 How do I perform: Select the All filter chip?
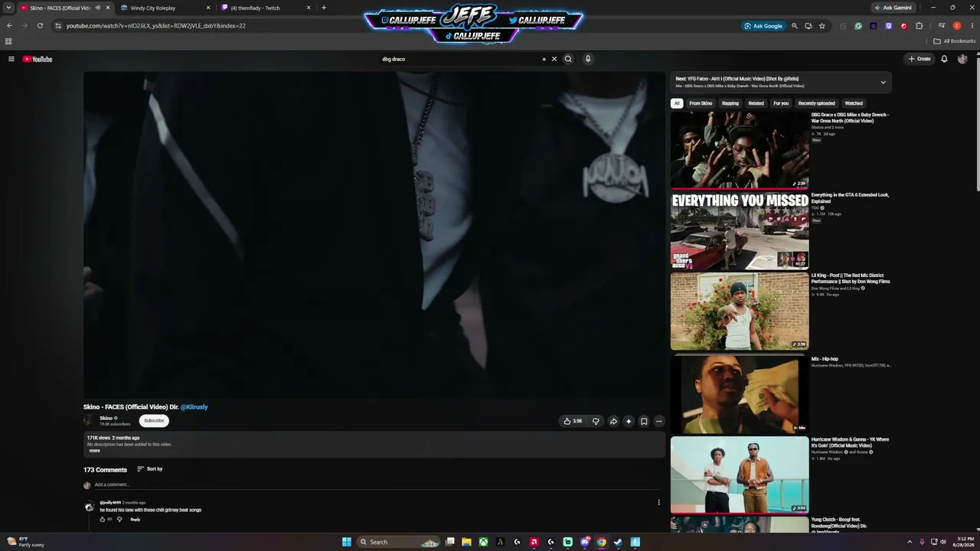[677, 103]
